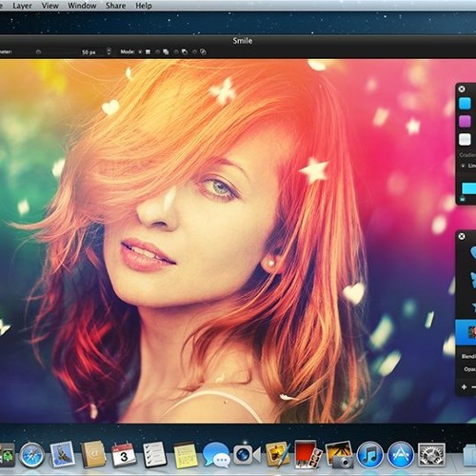Select the heart shape layer
The width and height of the screenshot is (476, 476).
click(x=473, y=253)
